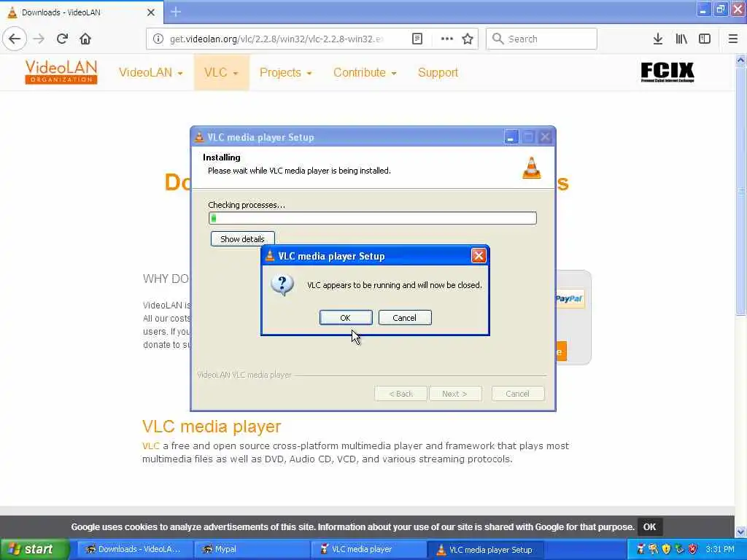
Task: Expand the VLC dropdown menu
Action: click(221, 73)
